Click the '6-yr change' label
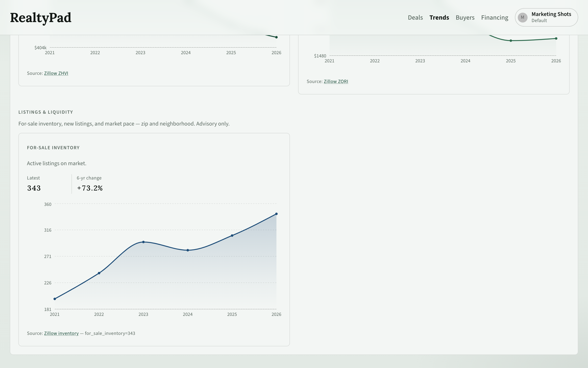This screenshot has width=588, height=368. click(89, 178)
